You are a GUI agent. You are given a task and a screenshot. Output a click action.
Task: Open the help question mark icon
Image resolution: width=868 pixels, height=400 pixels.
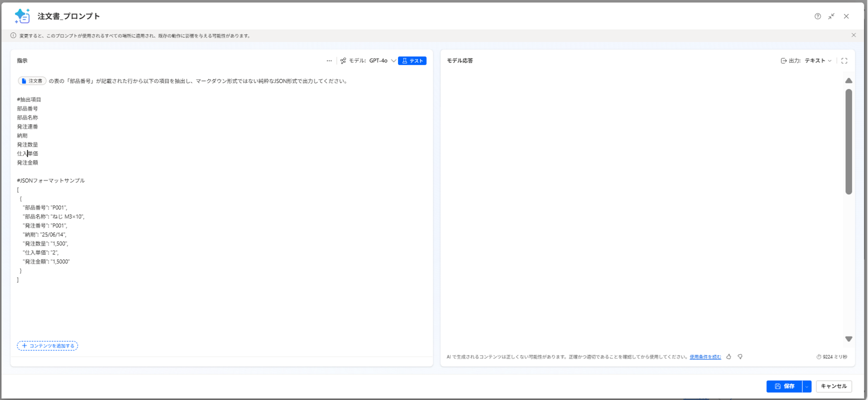click(818, 16)
